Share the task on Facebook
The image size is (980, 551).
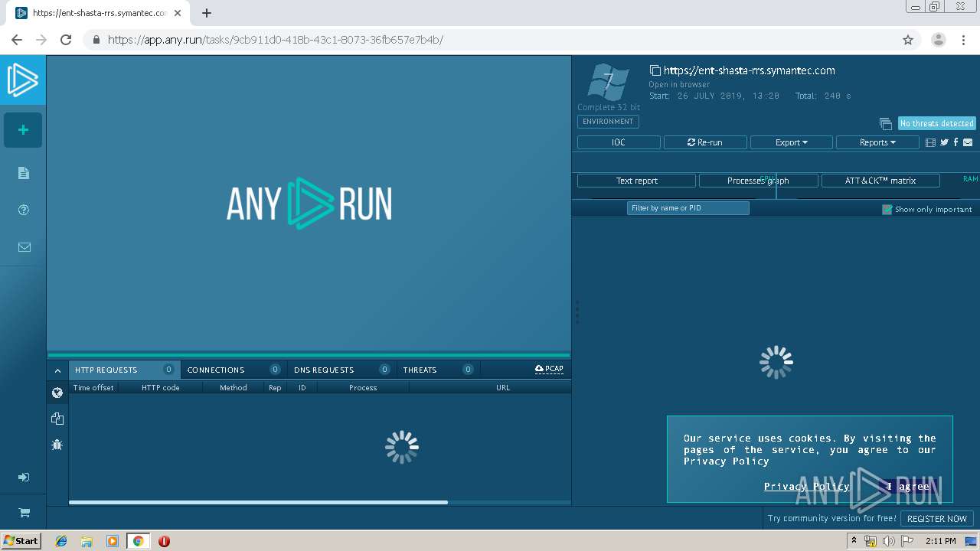pyautogui.click(x=955, y=142)
